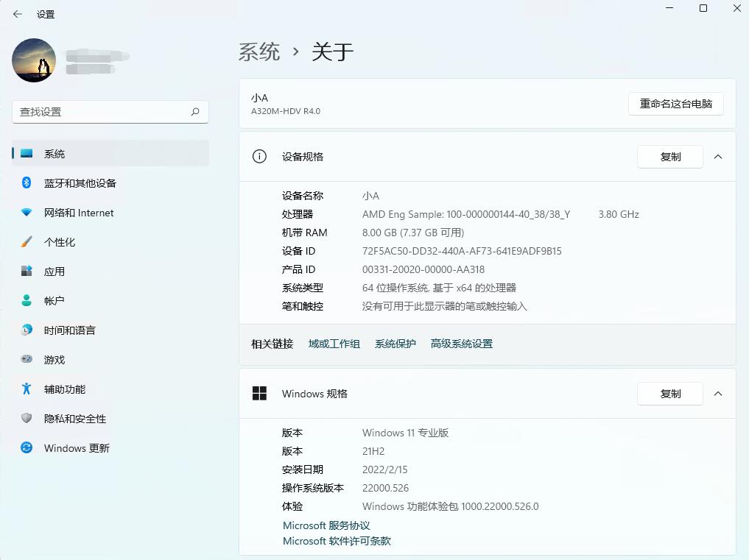Collapse the Windows 规格 section chevron

coord(718,394)
